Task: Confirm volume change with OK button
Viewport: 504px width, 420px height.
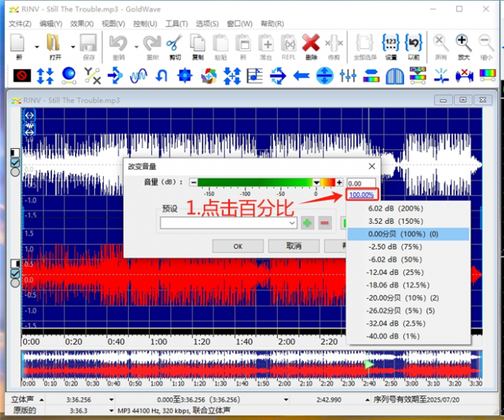Action: click(238, 246)
